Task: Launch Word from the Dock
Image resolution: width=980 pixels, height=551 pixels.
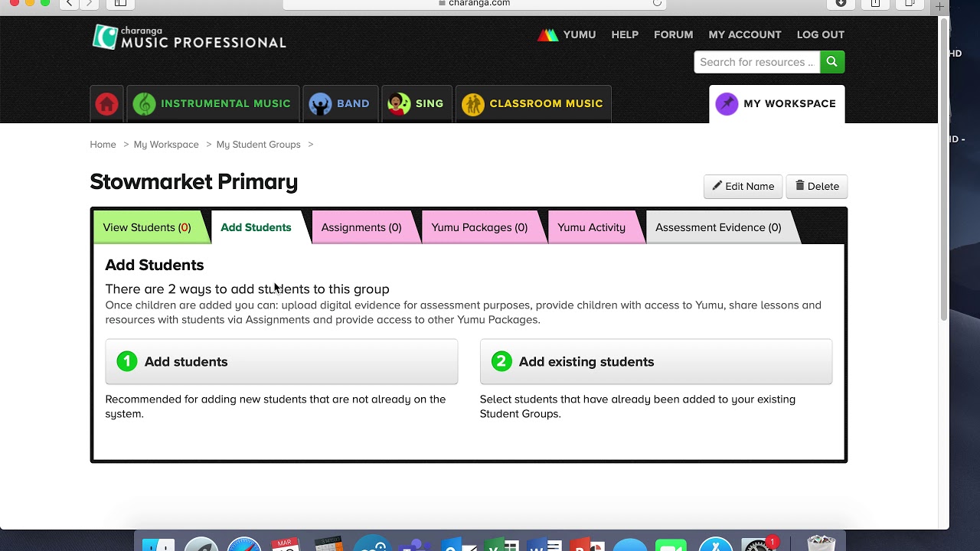Action: [544, 543]
